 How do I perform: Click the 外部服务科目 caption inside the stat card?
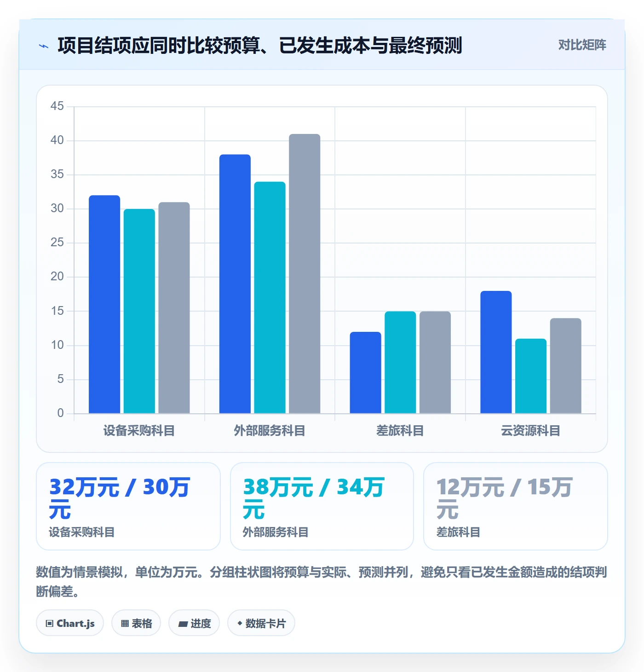pyautogui.click(x=276, y=533)
